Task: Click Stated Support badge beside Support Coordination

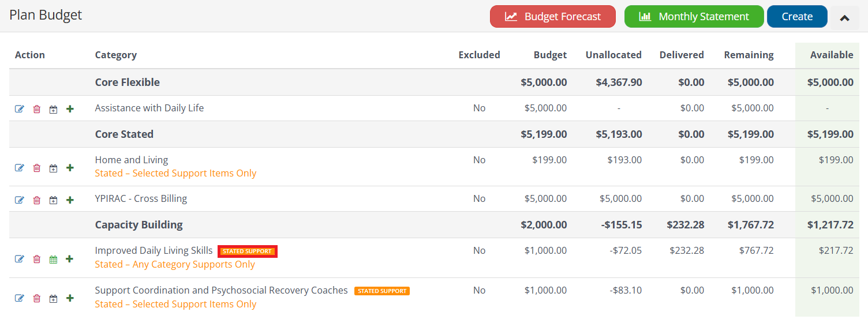Action: click(382, 291)
